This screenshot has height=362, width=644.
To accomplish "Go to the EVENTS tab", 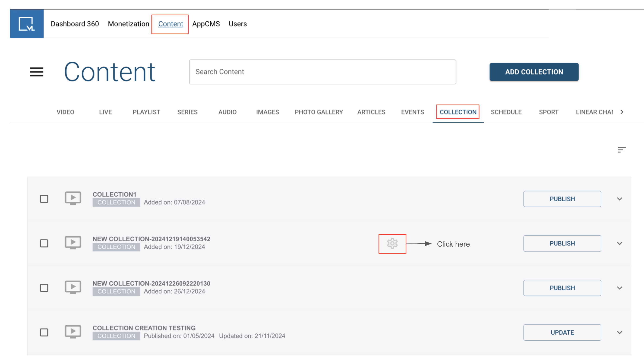I will pos(413,112).
